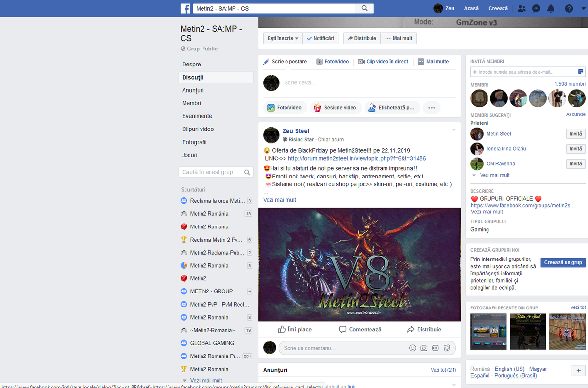Expand Vezi mai mult in the description

coord(487,211)
